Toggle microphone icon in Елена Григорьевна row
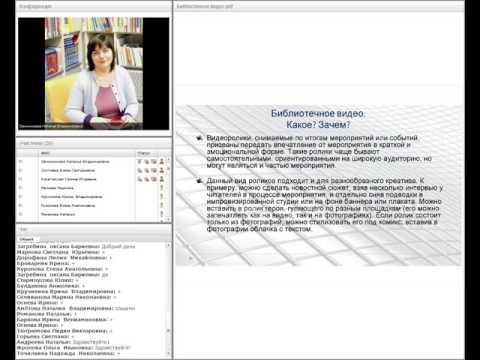Viewport: 480px width, 360px height. (x=140, y=170)
